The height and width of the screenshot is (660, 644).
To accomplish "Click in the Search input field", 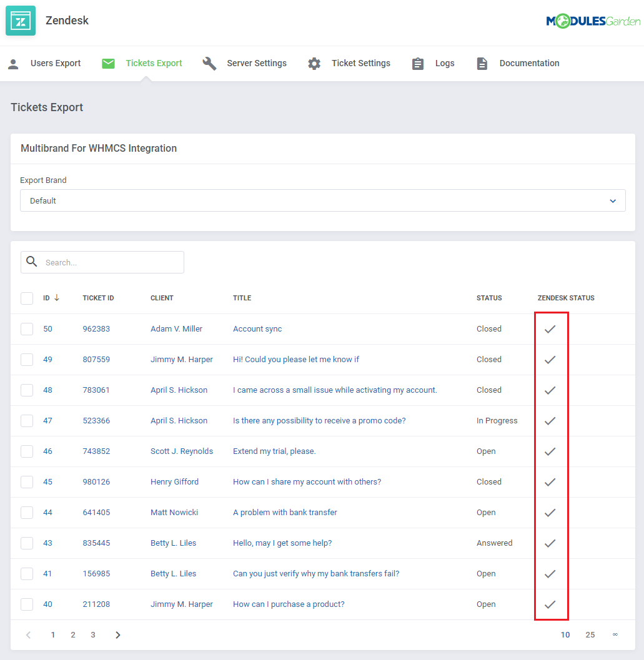I will (x=102, y=262).
